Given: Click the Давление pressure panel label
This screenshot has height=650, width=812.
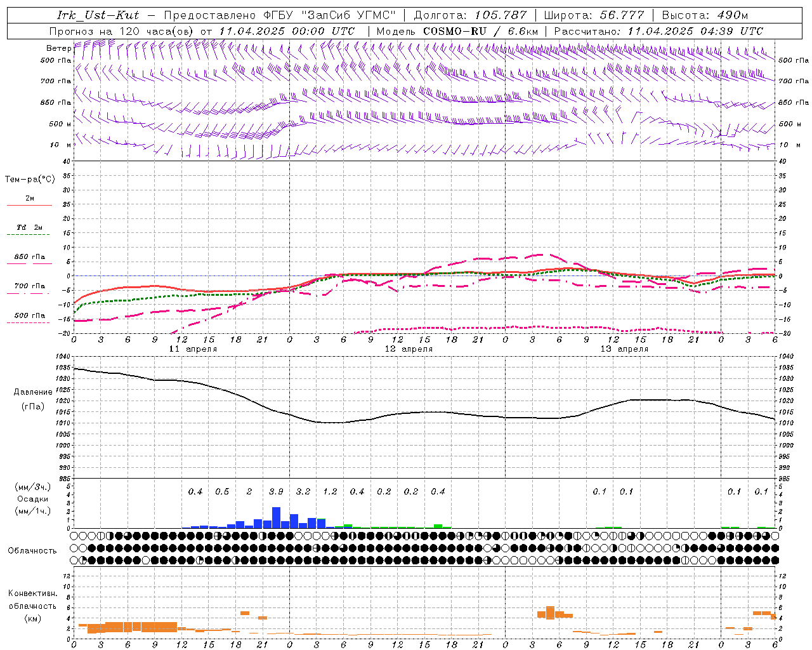Looking at the screenshot, I should point(33,392).
